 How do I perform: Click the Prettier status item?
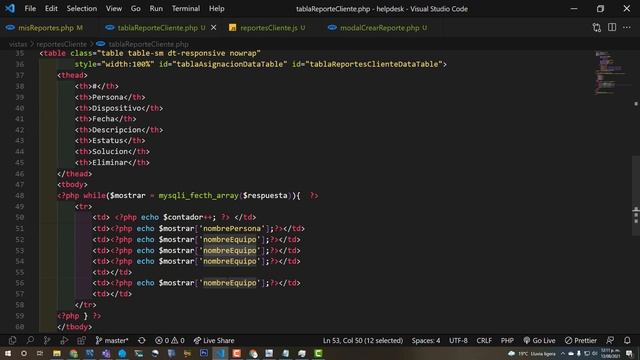(x=581, y=340)
